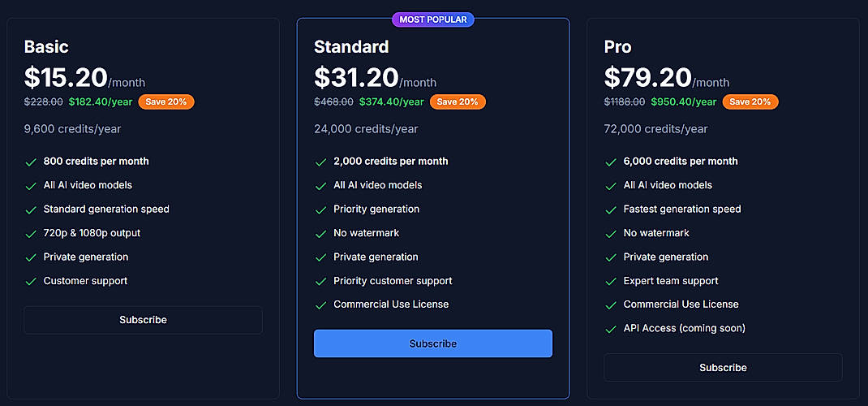Click the 720p & 1080p output text

[x=92, y=233]
